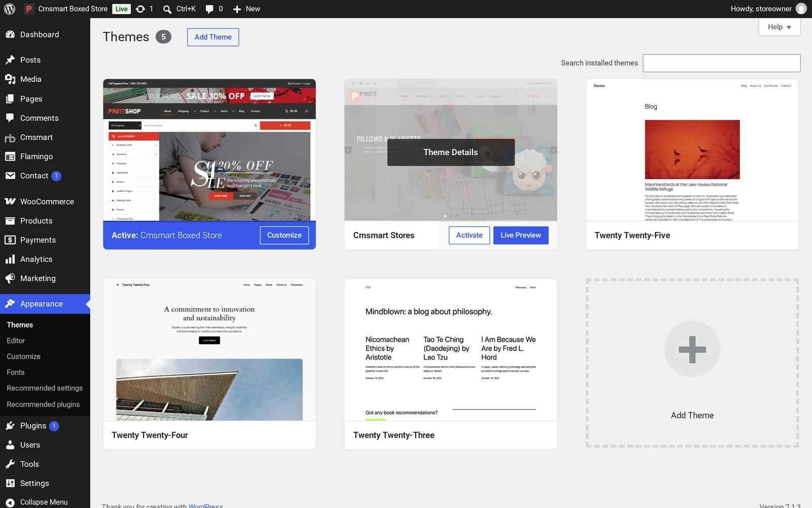This screenshot has height=508, width=812.
Task: Open the Flamingo menu
Action: [45, 156]
